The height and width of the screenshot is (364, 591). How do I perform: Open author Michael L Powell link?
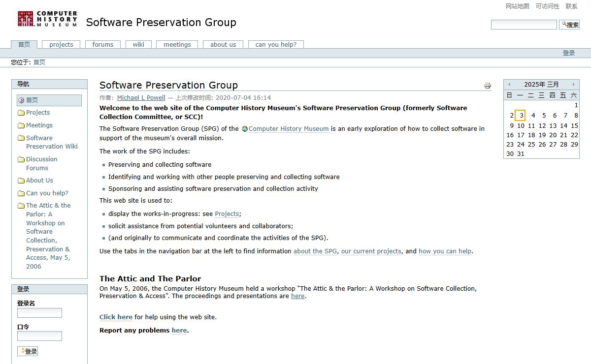coord(141,98)
